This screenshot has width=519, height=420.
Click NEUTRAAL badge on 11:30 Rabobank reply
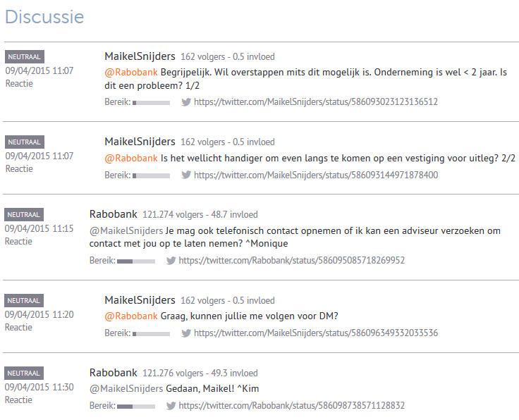(x=25, y=373)
